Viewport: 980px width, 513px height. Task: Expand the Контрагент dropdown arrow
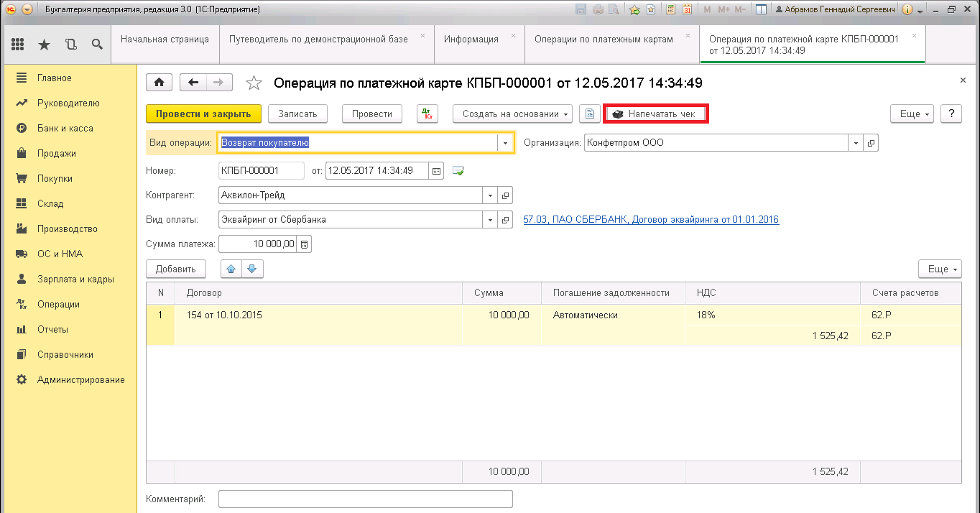[490, 195]
